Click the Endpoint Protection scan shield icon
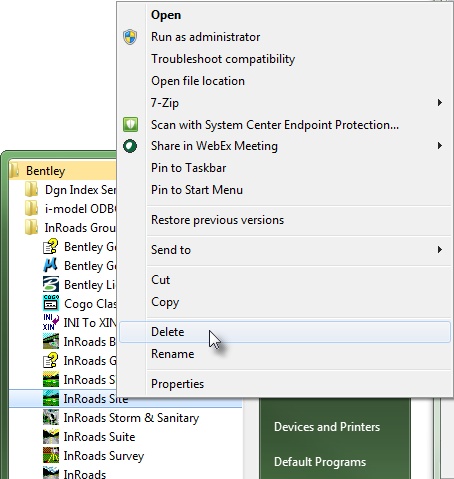454x479 pixels. pyautogui.click(x=130, y=125)
